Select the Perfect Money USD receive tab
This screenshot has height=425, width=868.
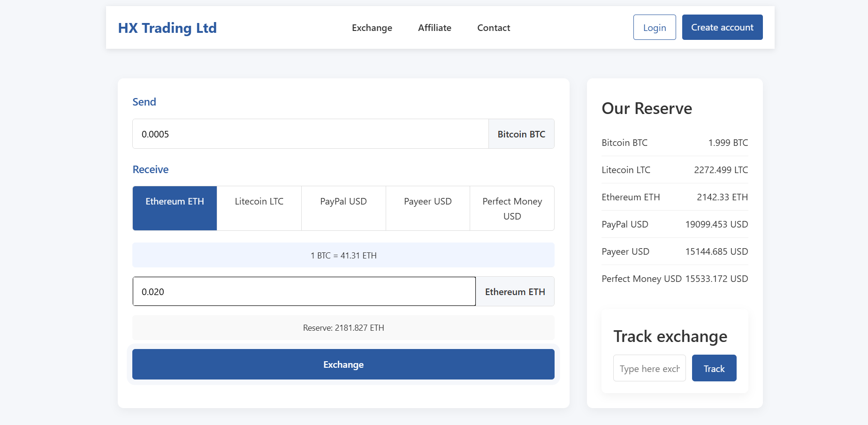click(x=512, y=208)
